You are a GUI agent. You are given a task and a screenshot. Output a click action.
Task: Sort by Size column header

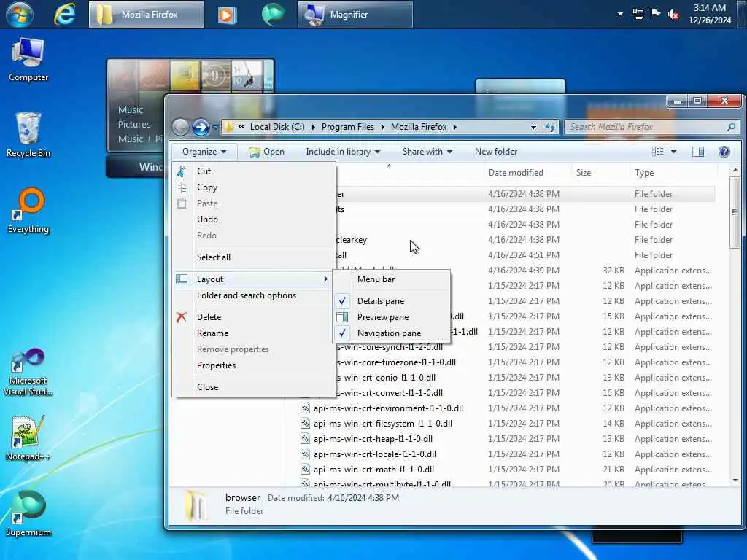[600, 172]
